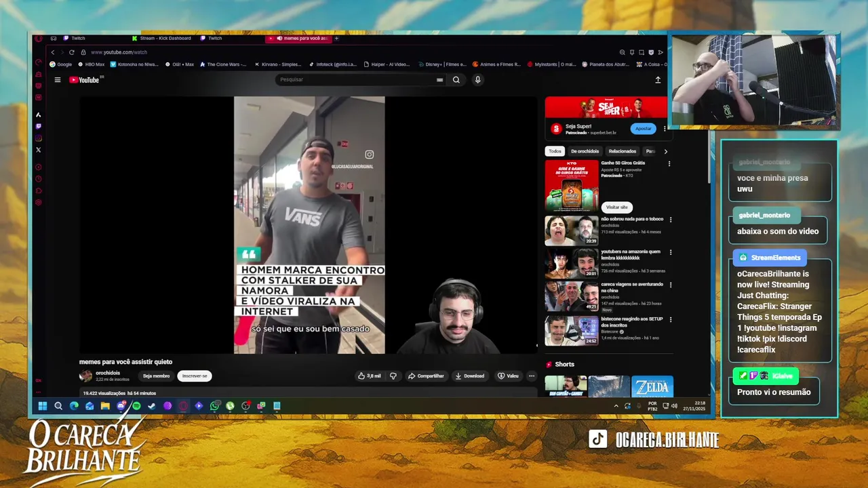868x488 pixels.
Task: Start voice search with the microphone icon
Action: [477, 80]
